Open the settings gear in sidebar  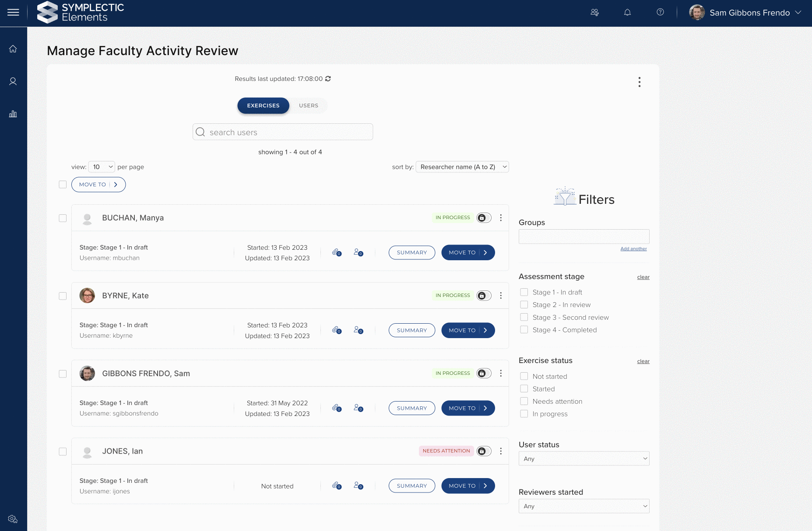click(x=13, y=519)
